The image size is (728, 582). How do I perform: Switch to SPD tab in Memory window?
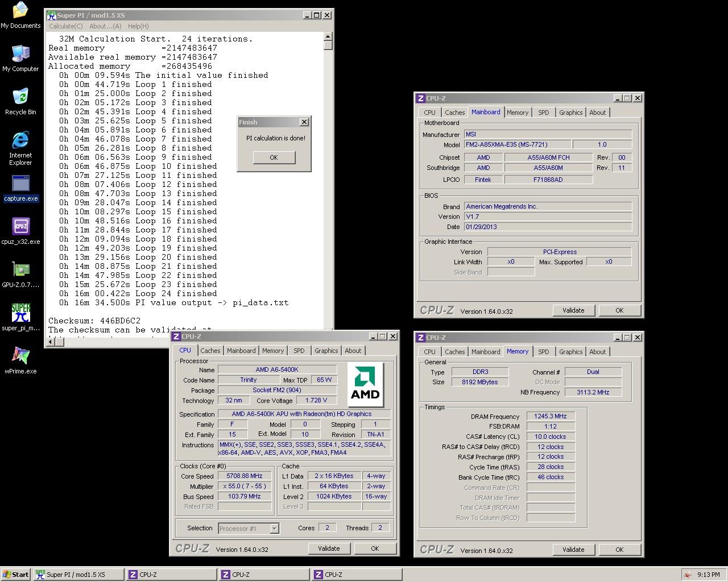(544, 352)
